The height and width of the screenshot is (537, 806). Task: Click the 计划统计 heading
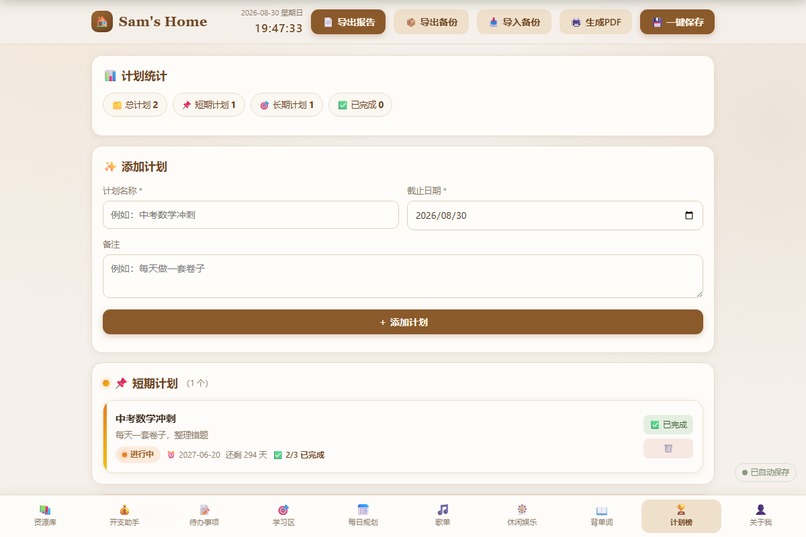pyautogui.click(x=144, y=76)
